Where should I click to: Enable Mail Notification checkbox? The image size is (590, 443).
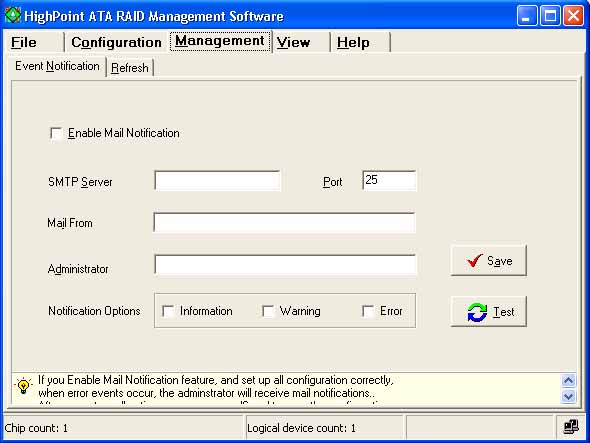(56, 133)
